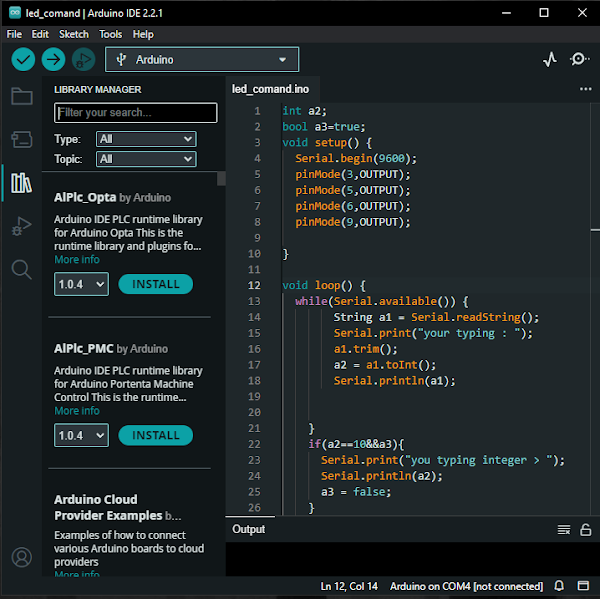Click the Arduino IDE title bar logo
The image size is (600, 599).
tap(15, 13)
